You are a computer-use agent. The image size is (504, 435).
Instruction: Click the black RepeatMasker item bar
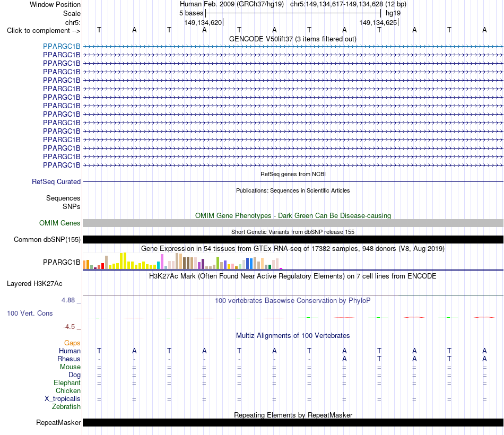pos(293,422)
